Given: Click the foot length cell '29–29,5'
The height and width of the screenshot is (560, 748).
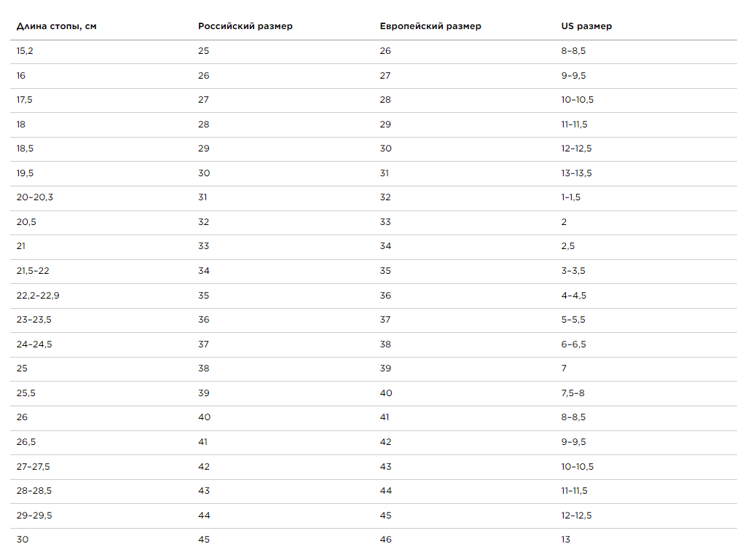Looking at the screenshot, I should click(x=34, y=515).
